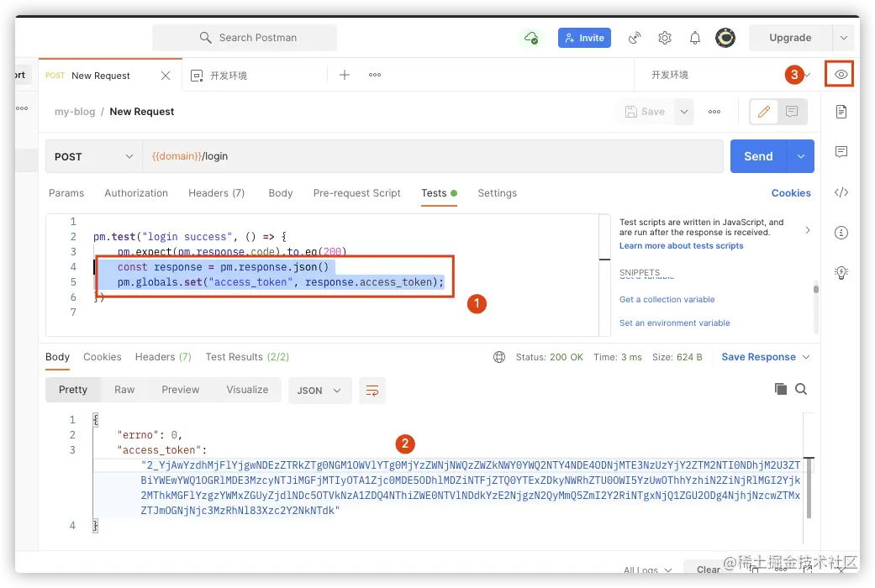875x588 pixels.
Task: Open the response Headers (7) tab
Action: [163, 357]
